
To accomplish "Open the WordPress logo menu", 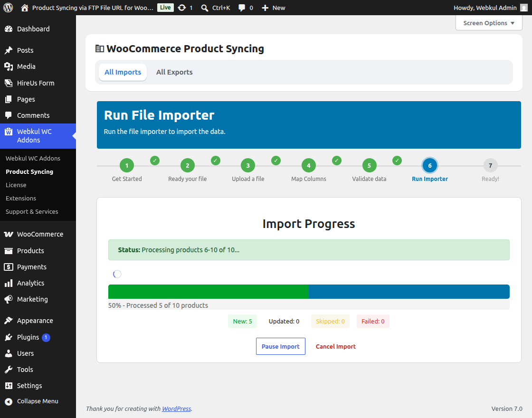I will coord(8,8).
